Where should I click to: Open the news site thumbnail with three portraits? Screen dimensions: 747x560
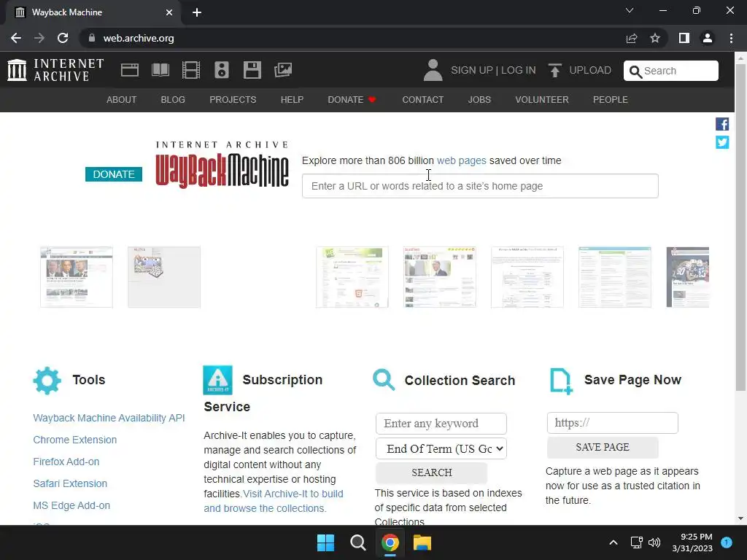pos(77,277)
